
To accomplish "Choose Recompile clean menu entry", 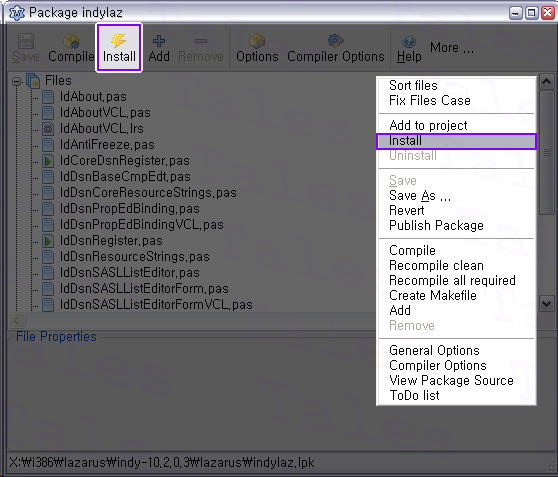I will (x=456, y=265).
